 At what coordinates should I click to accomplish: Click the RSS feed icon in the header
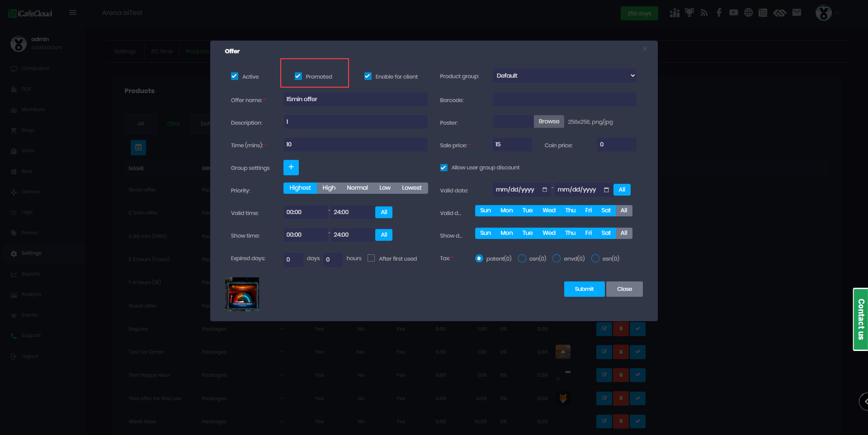pyautogui.click(x=704, y=13)
